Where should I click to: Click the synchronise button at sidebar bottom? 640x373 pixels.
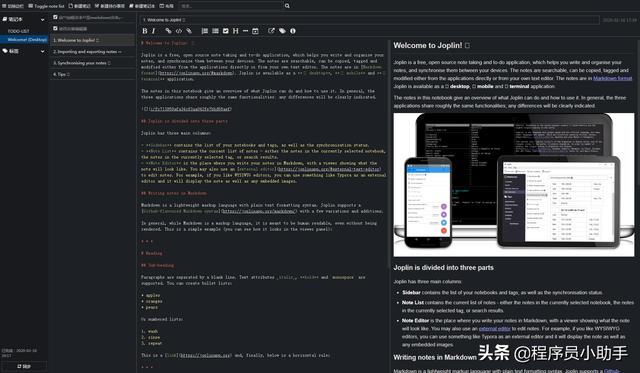[x=24, y=366]
